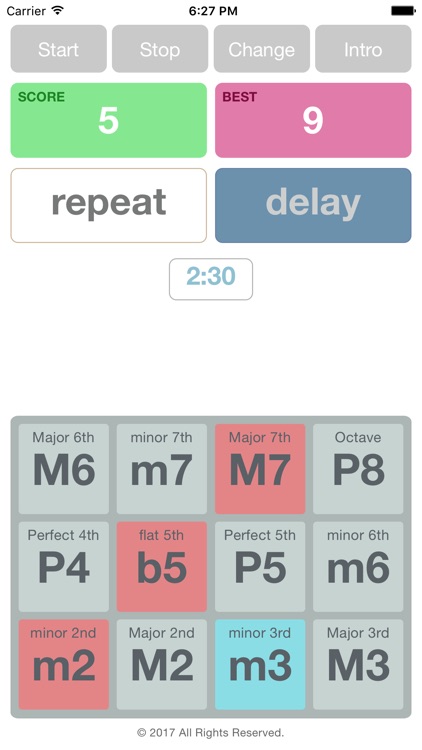Screen dimensions: 422x750
Task: Choose the Major 6th (M6) tile
Action: tap(64, 469)
